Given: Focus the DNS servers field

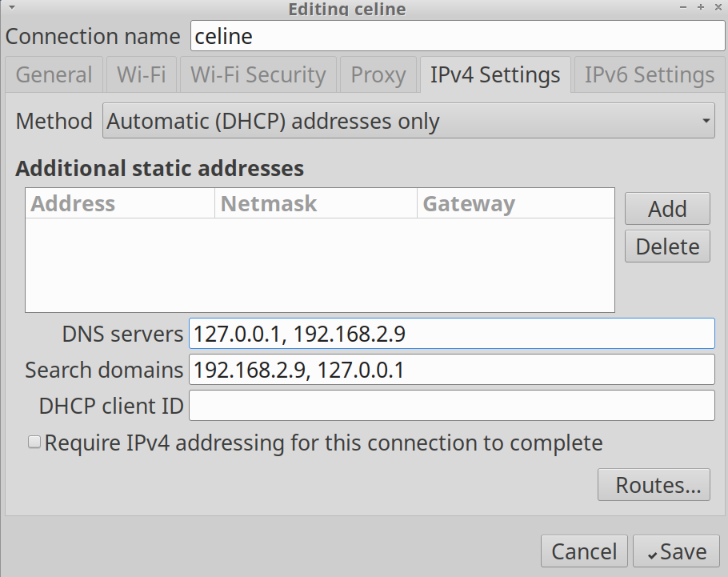Looking at the screenshot, I should click(x=451, y=334).
